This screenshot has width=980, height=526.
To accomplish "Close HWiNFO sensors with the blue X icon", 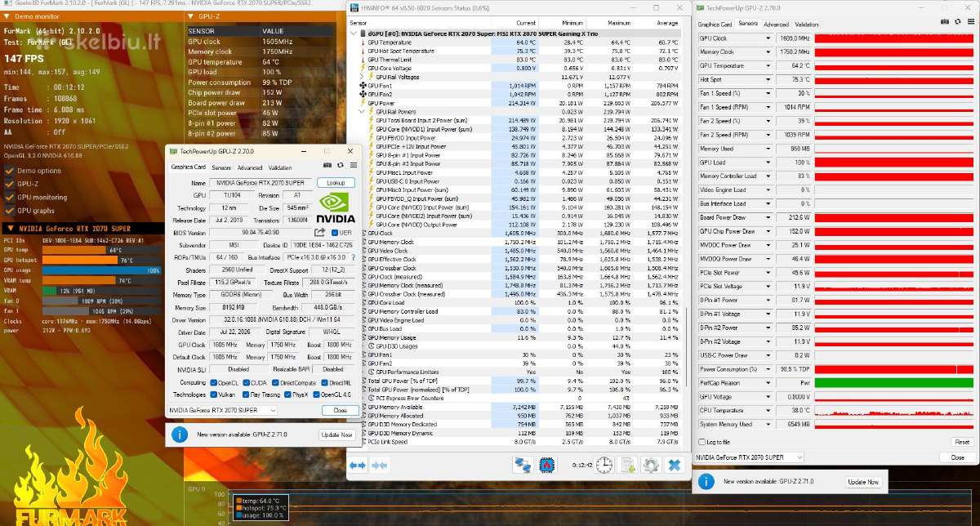I will point(675,465).
